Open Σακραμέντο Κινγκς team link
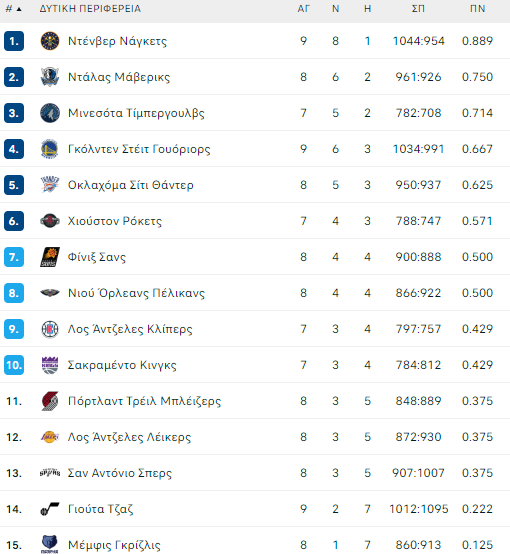The image size is (510, 554). point(122,365)
